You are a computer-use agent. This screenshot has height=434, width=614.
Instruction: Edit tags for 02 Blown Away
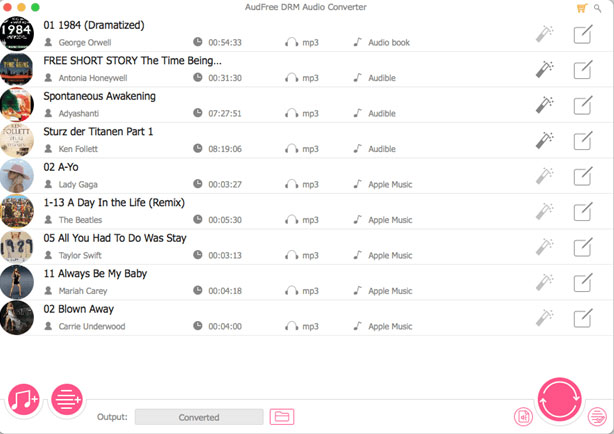tap(583, 318)
